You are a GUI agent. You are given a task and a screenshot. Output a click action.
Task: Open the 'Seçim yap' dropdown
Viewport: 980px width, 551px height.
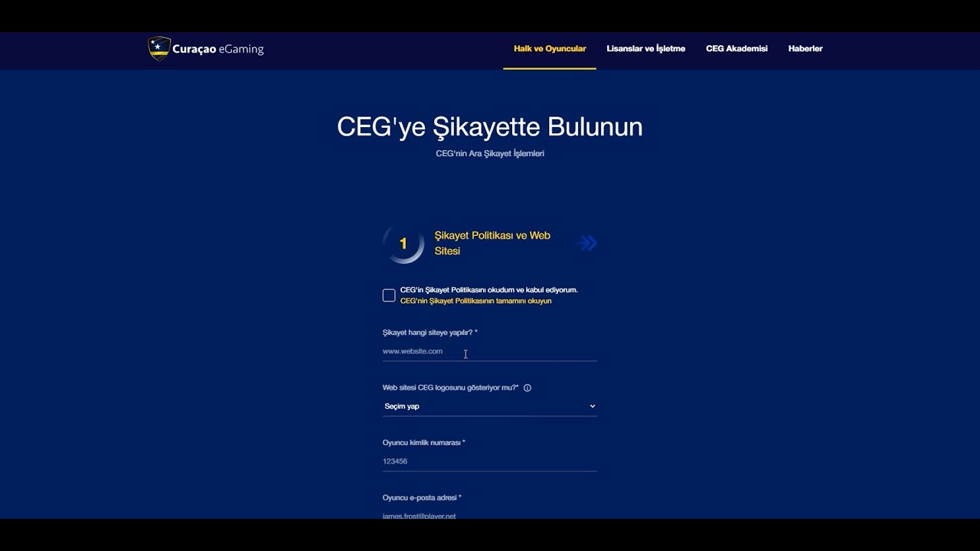pyautogui.click(x=490, y=406)
